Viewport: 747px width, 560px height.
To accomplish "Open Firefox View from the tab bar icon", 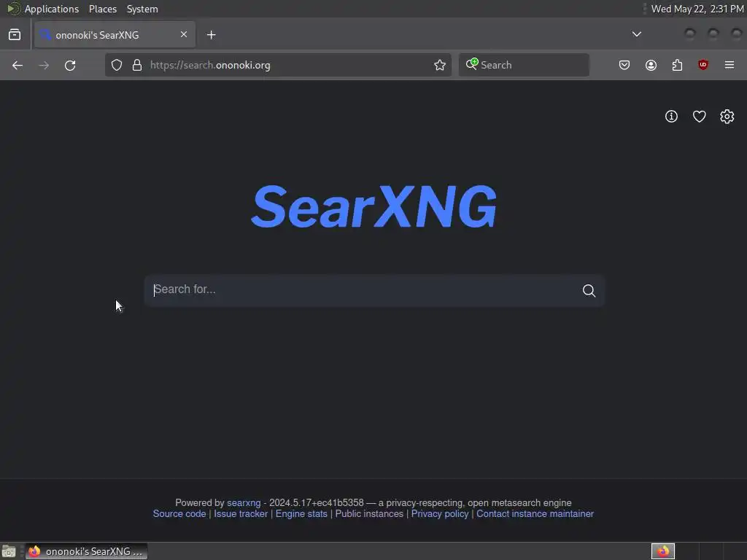I will click(15, 34).
